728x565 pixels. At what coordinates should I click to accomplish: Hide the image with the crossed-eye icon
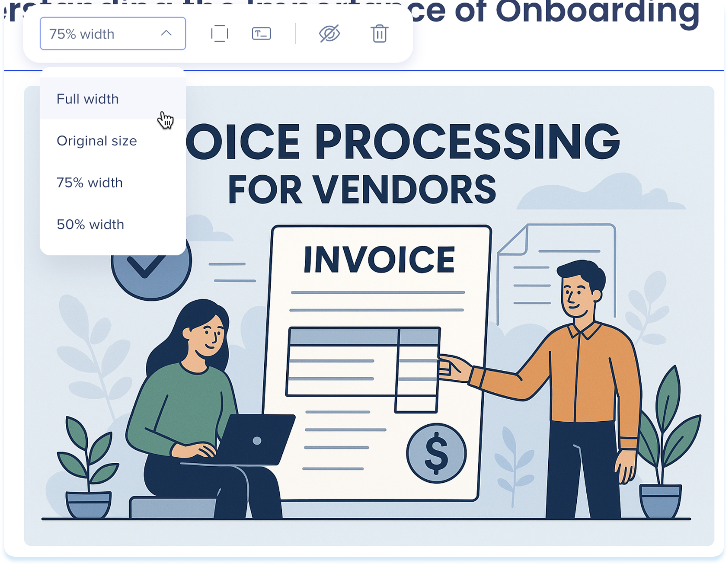(329, 34)
